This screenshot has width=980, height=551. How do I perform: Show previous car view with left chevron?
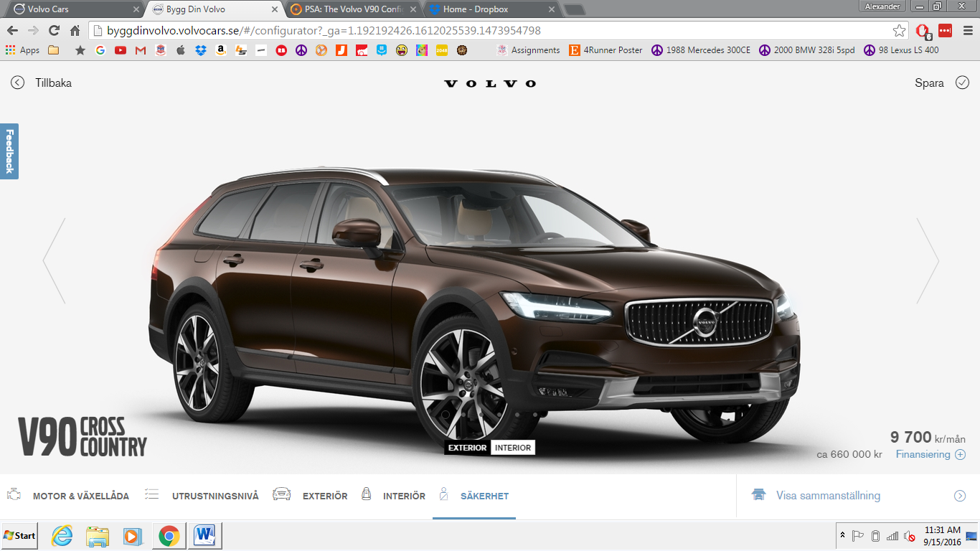pos(55,260)
